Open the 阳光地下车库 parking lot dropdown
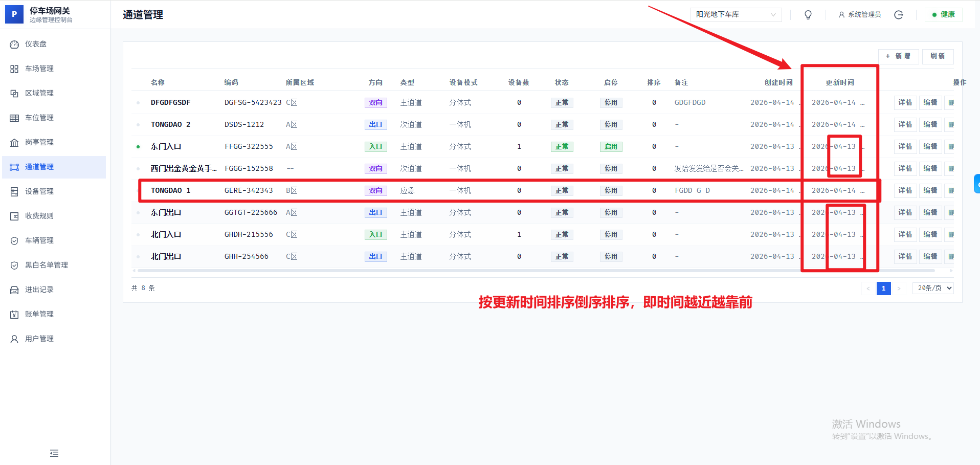980x465 pixels. pos(736,15)
